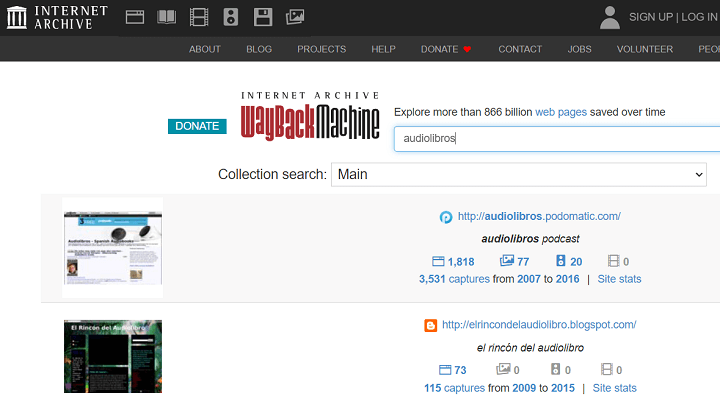Viewport: 720px width, 410px height.
Task: Click the 1,818 web pages count for podomatic
Action: [453, 262]
